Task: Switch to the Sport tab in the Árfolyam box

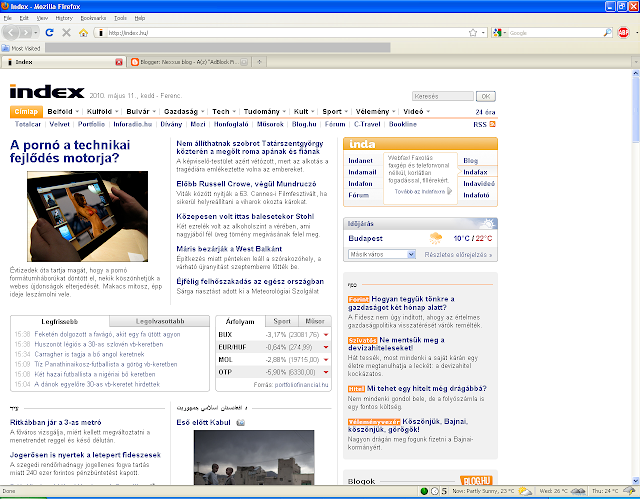Action: click(x=282, y=321)
